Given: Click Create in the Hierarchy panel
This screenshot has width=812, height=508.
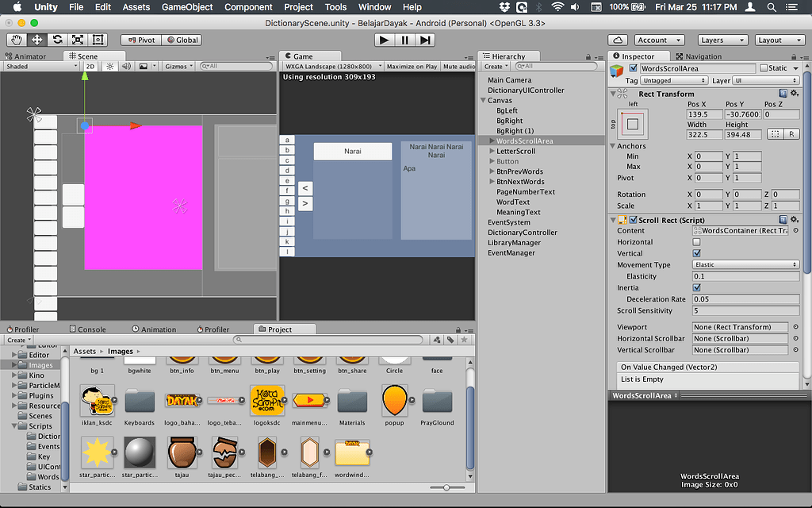Looking at the screenshot, I should pyautogui.click(x=495, y=66).
